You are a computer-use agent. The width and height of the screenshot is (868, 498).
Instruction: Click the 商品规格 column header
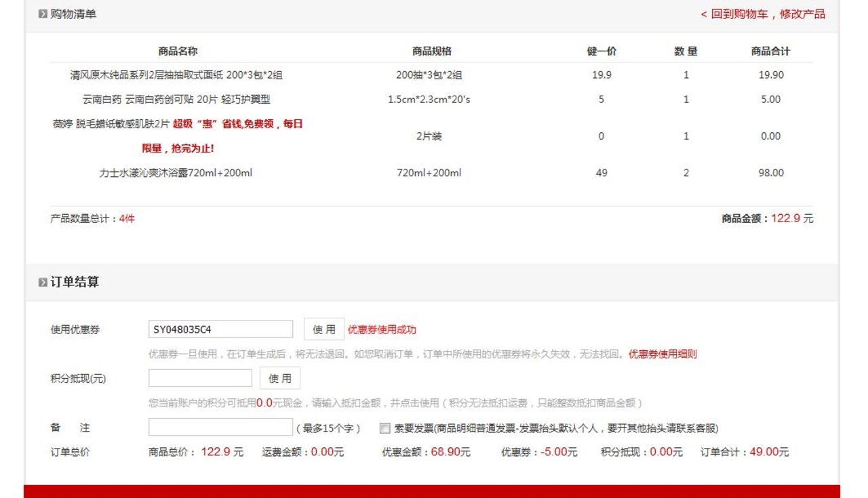click(x=431, y=51)
